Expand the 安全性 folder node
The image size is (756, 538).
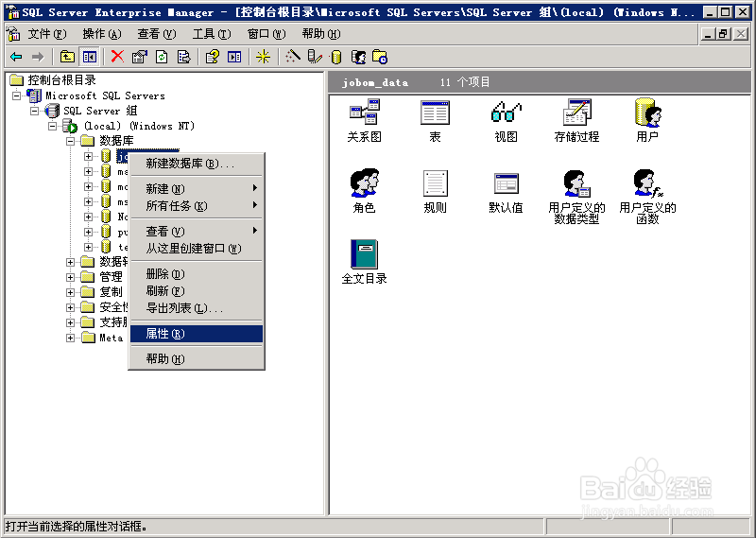click(x=70, y=307)
